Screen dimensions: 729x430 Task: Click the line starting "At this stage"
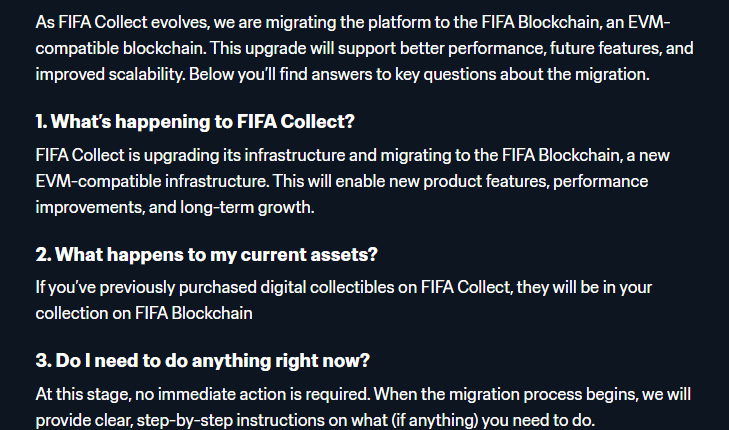[360, 394]
